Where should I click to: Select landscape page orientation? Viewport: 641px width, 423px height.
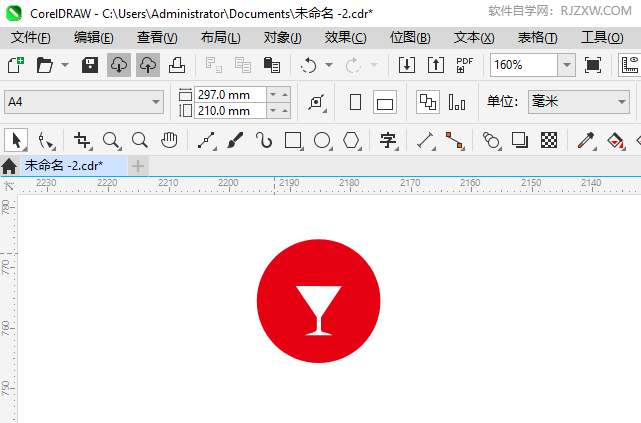coord(385,102)
